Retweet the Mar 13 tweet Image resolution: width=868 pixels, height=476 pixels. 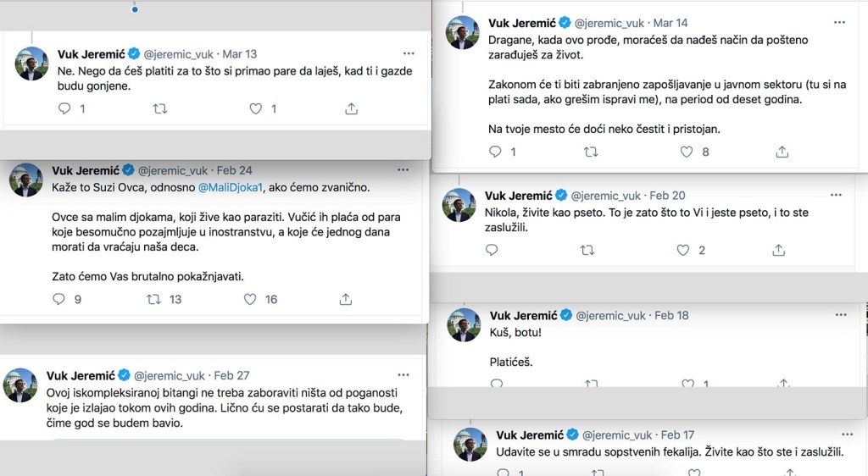point(159,108)
